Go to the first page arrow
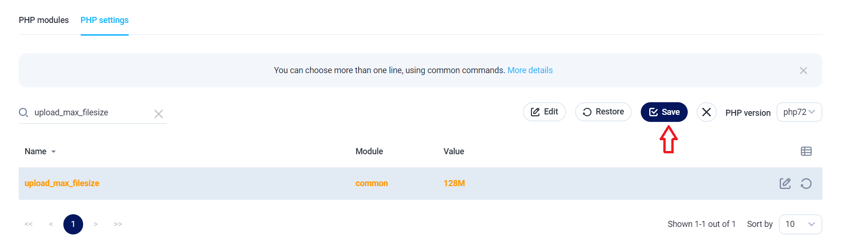Viewport: 868px width, 241px height. (x=29, y=224)
